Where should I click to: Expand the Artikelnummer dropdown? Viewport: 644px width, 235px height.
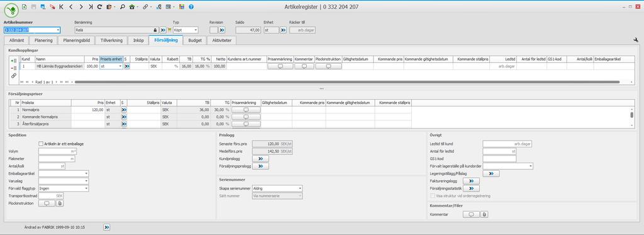pyautogui.click(x=58, y=30)
